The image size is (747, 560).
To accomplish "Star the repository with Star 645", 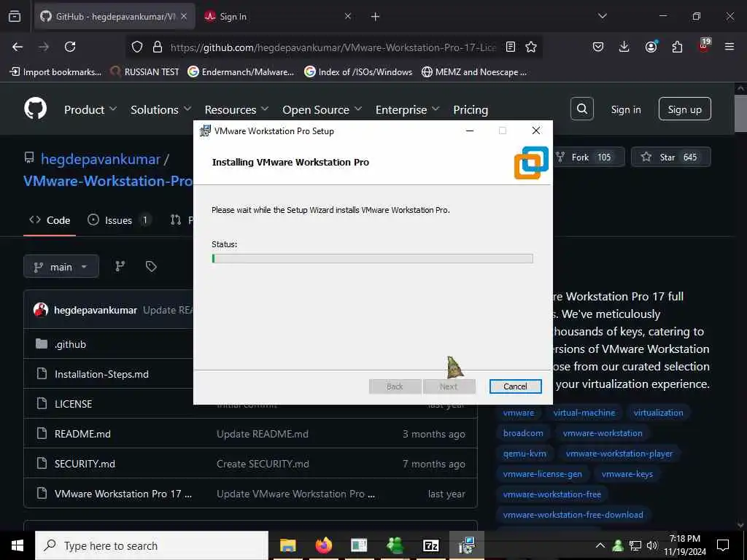I will (x=671, y=157).
